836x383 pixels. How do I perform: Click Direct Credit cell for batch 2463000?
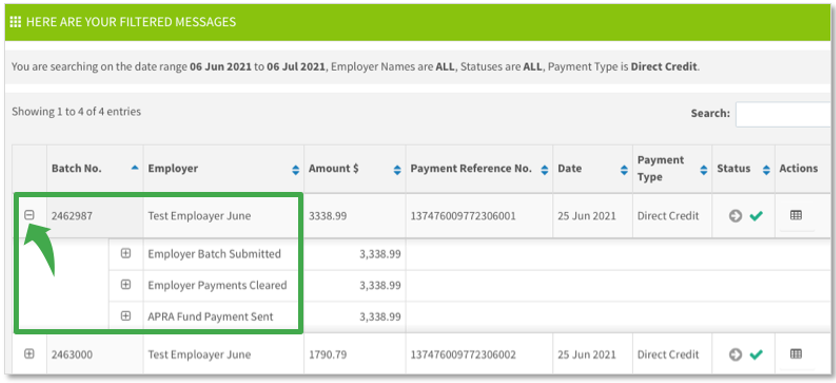(672, 355)
